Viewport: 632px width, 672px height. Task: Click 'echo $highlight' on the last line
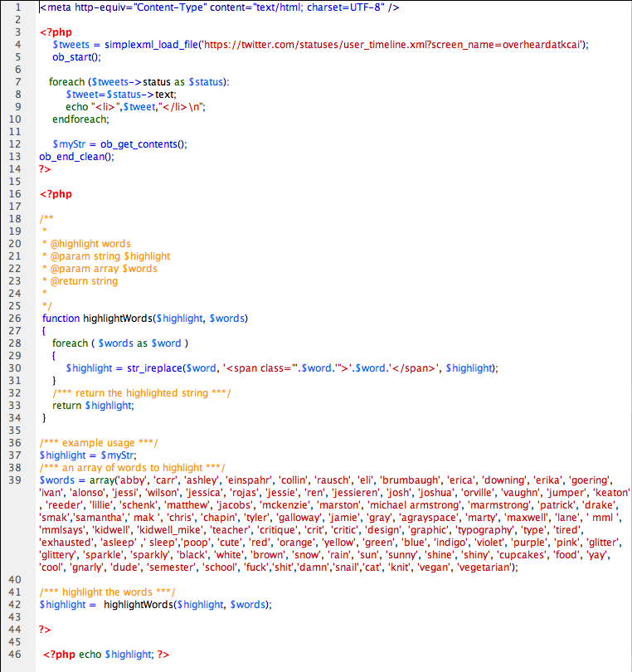click(x=115, y=655)
